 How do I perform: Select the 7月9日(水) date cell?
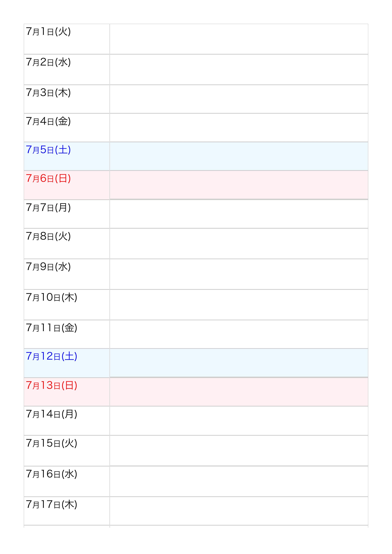point(48,267)
